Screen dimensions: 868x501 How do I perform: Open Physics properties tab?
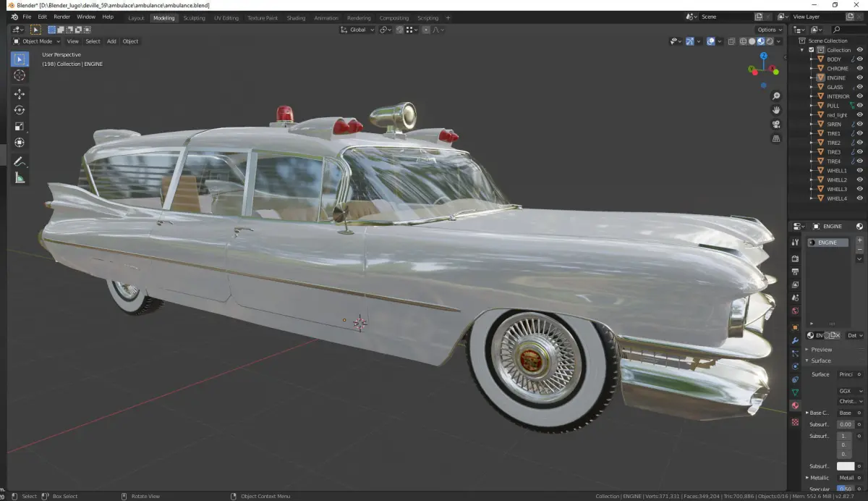pyautogui.click(x=795, y=366)
